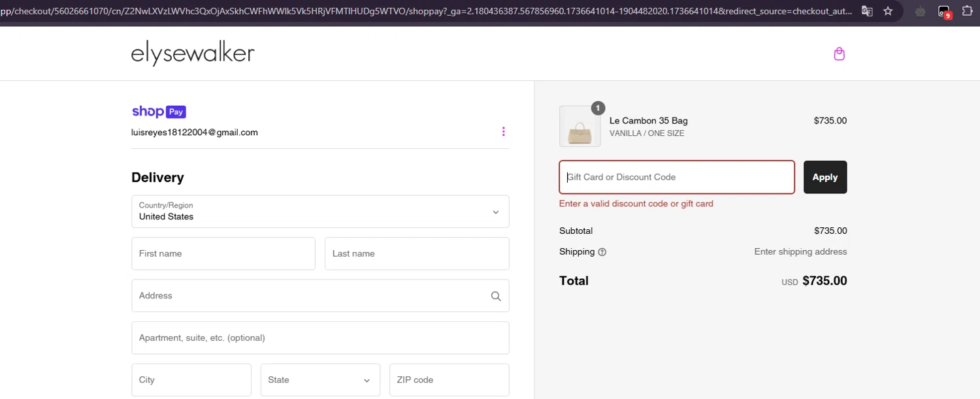Focus the ZIP code field
This screenshot has width=980, height=399.
449,380
